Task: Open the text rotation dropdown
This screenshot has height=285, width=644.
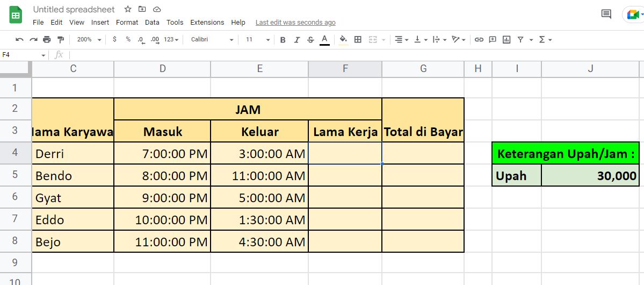Action: [x=458, y=39]
